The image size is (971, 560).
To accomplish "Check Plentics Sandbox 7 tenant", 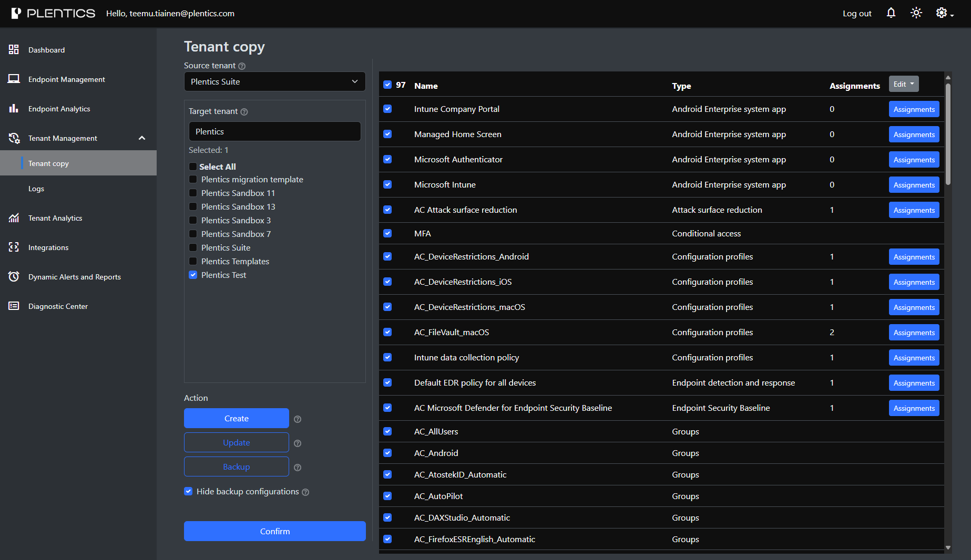I will pyautogui.click(x=193, y=234).
